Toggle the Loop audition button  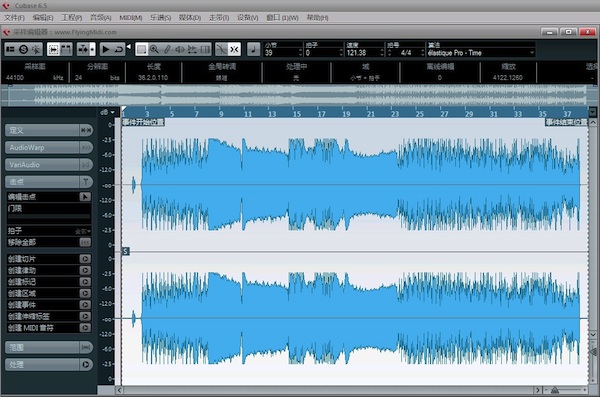[119, 49]
